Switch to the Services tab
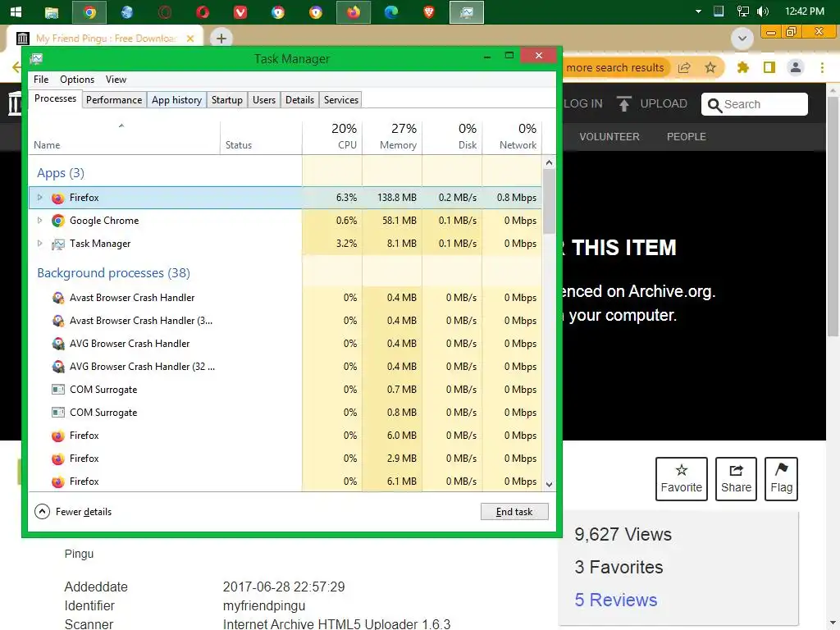The height and width of the screenshot is (630, 840). tap(340, 99)
